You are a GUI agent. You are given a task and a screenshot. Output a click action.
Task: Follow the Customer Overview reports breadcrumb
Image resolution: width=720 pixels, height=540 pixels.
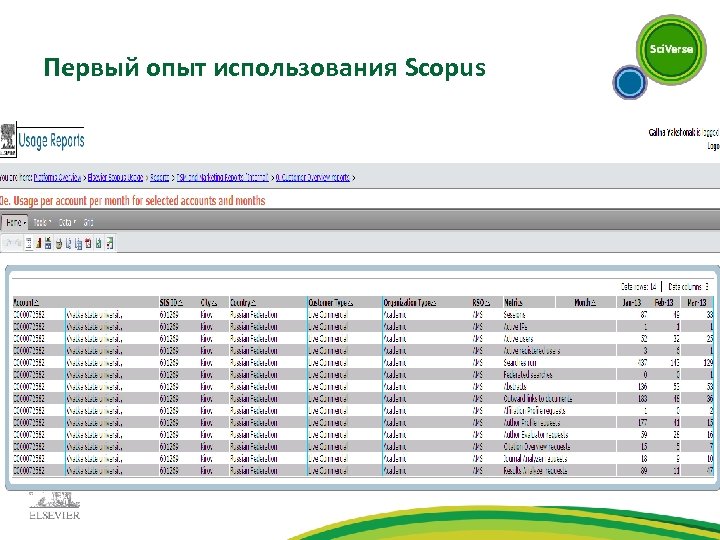(313, 177)
